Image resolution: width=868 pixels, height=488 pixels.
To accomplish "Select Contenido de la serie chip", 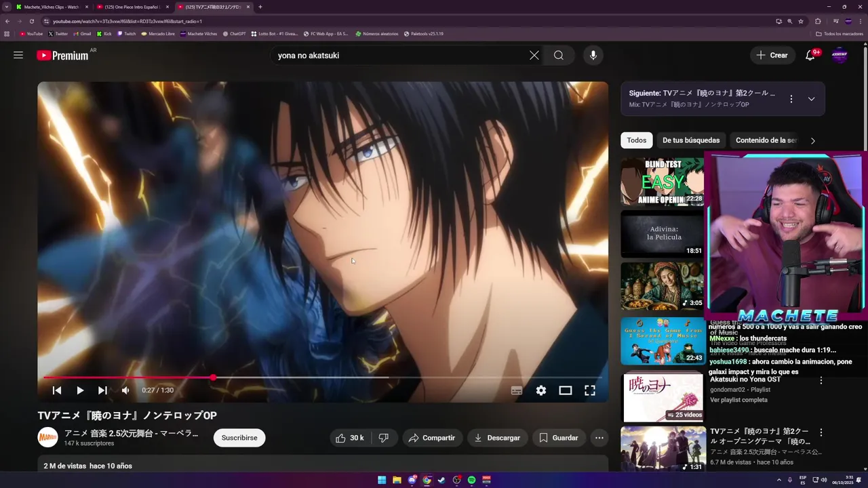I will [x=766, y=140].
